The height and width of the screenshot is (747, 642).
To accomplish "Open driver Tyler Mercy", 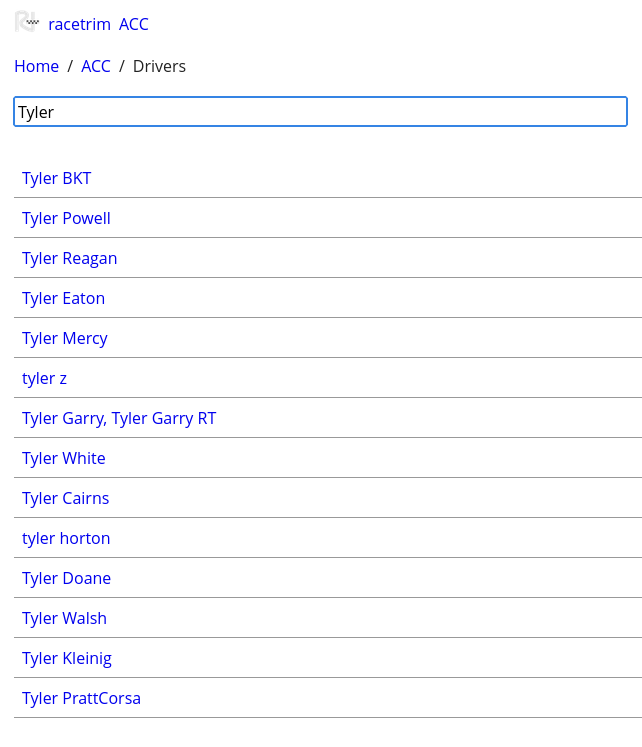I will 65,338.
